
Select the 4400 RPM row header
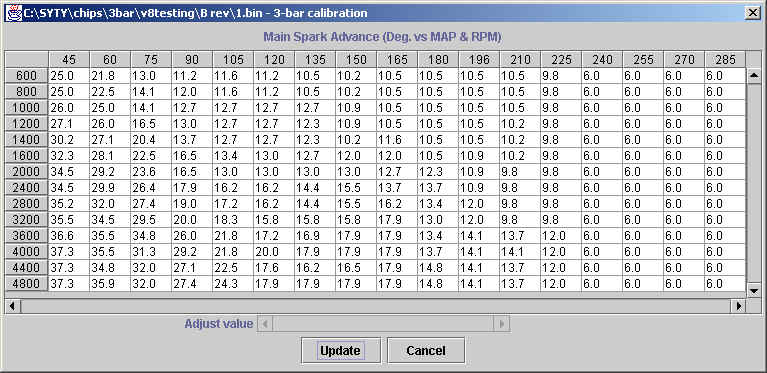[26, 267]
